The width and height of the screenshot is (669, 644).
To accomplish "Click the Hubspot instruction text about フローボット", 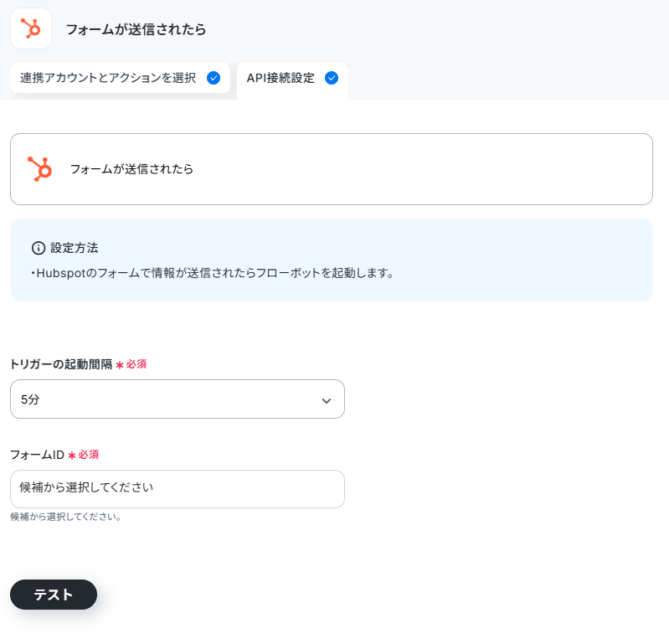I will pyautogui.click(x=212, y=273).
